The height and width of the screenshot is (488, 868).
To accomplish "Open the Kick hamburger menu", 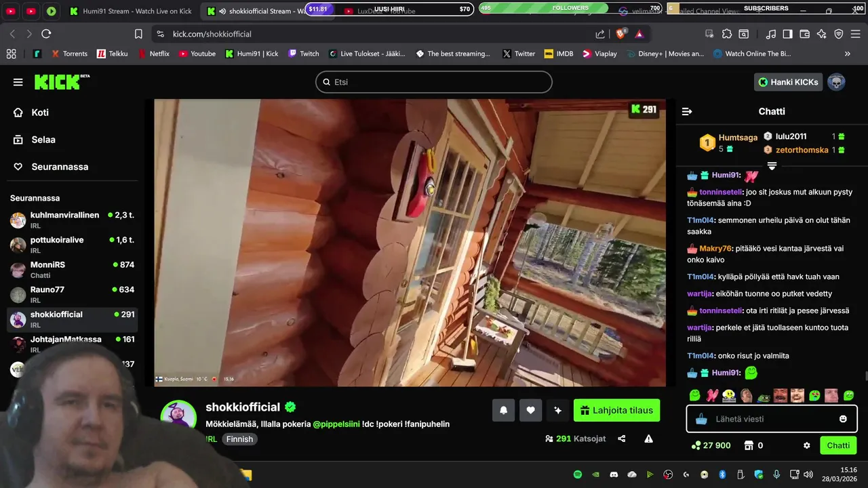I will tap(18, 82).
